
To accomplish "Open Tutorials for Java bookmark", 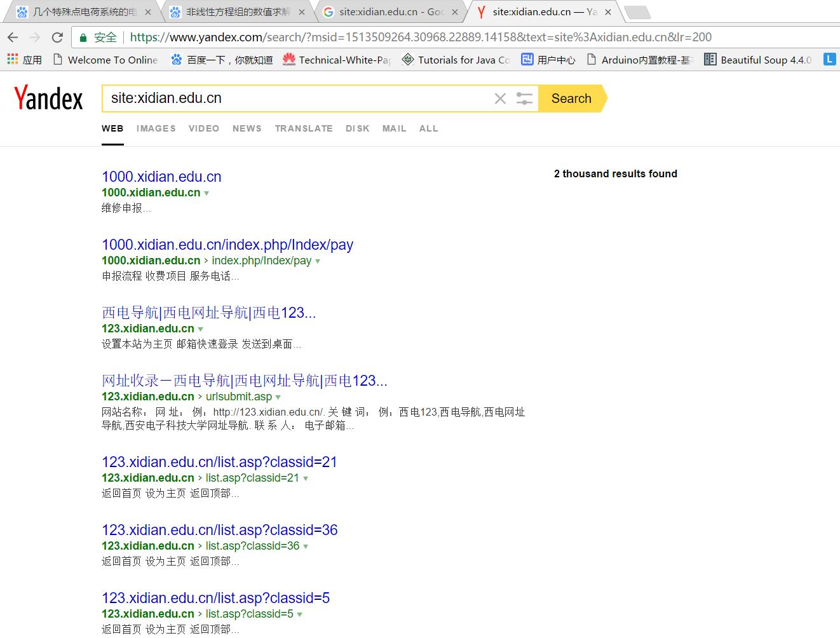I will (x=456, y=60).
